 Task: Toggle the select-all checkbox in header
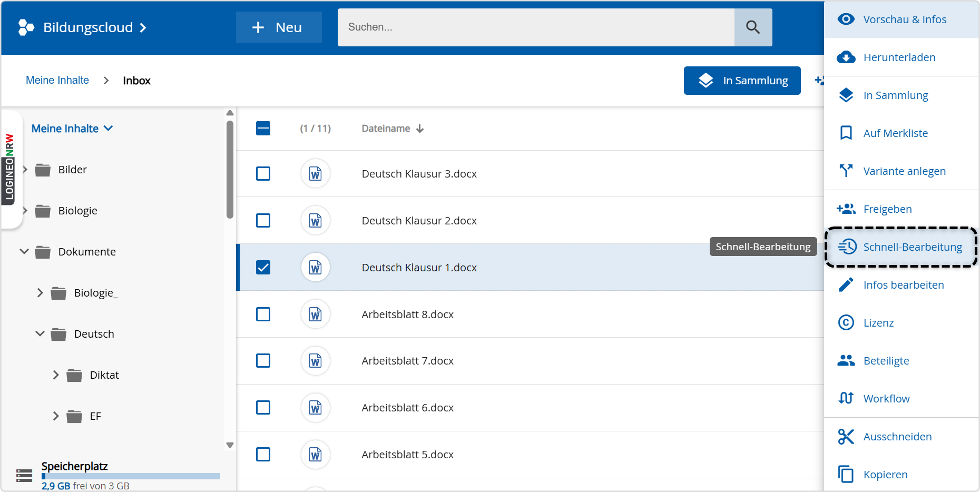coord(263,129)
